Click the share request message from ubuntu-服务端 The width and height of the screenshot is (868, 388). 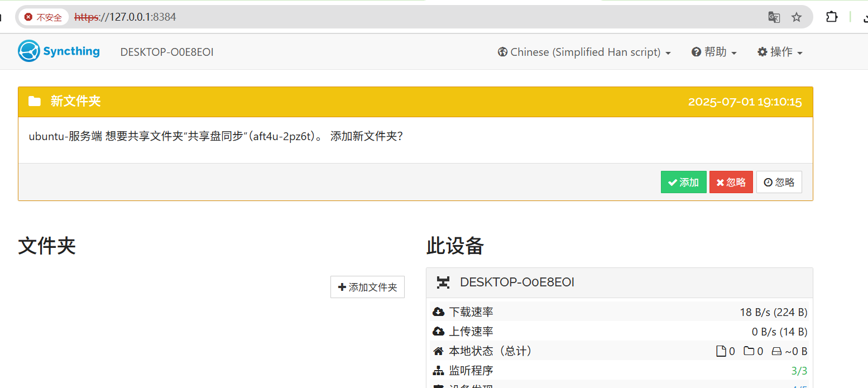[x=215, y=136]
